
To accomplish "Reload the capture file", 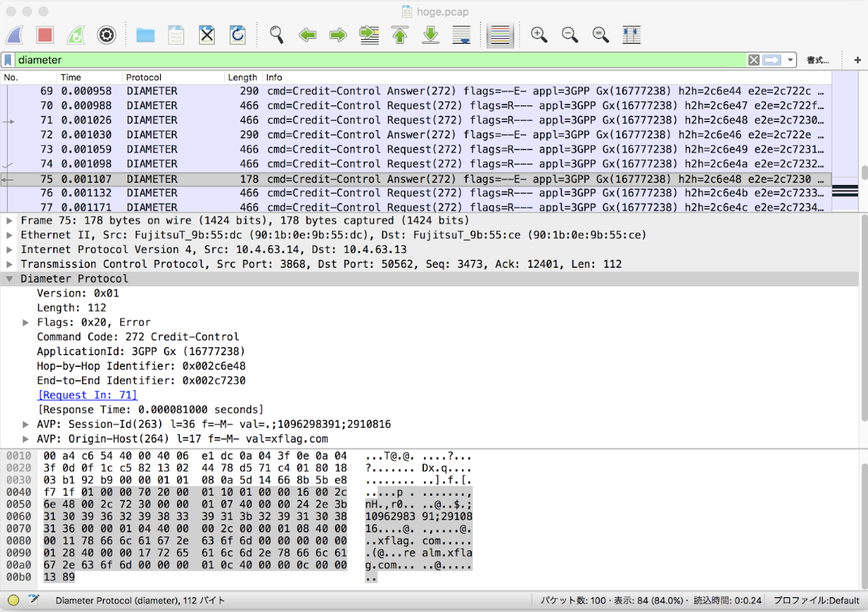I will pos(237,35).
